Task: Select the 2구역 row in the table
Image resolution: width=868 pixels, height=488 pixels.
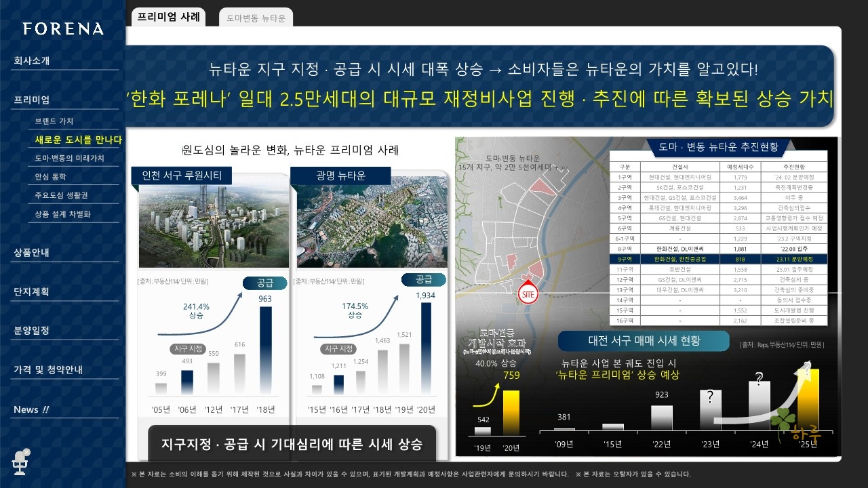Action: pos(719,187)
